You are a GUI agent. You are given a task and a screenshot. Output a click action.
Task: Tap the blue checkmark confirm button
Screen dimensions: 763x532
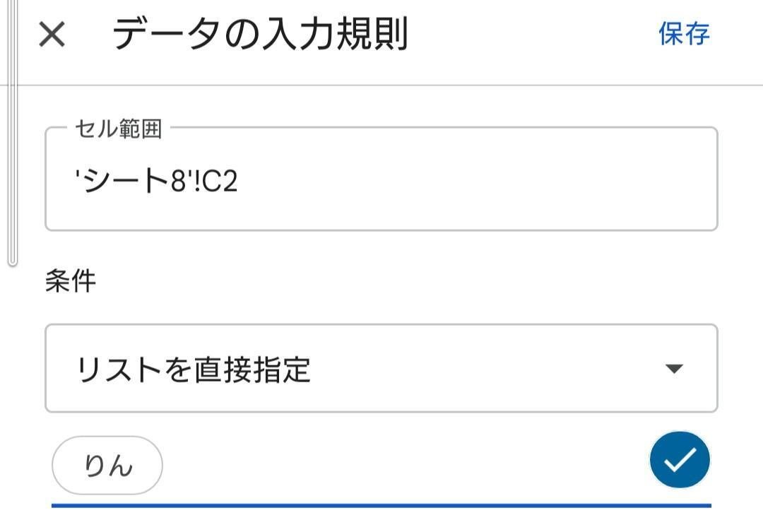point(680,459)
